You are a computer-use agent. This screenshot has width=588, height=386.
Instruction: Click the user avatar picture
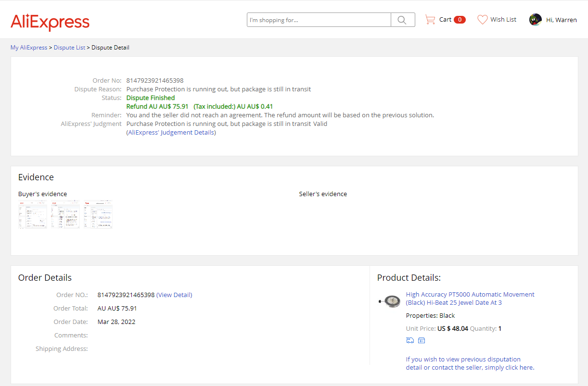535,20
